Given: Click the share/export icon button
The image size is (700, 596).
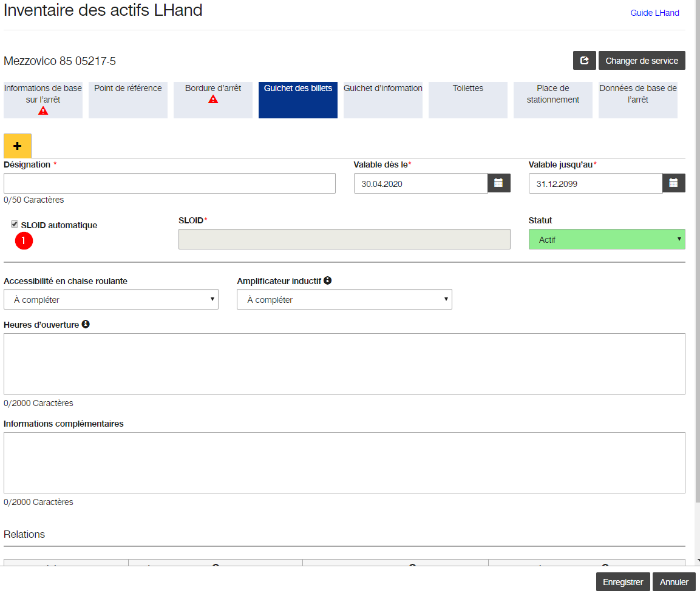Looking at the screenshot, I should [x=585, y=61].
